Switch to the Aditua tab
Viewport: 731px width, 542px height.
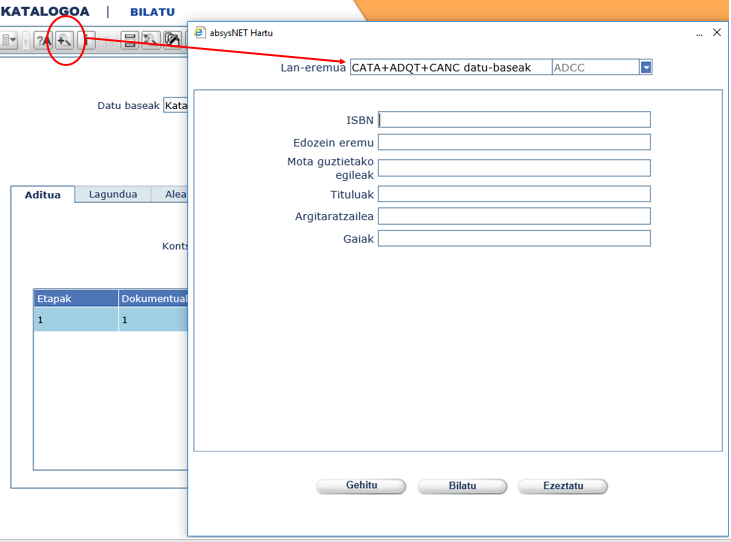tap(43, 195)
